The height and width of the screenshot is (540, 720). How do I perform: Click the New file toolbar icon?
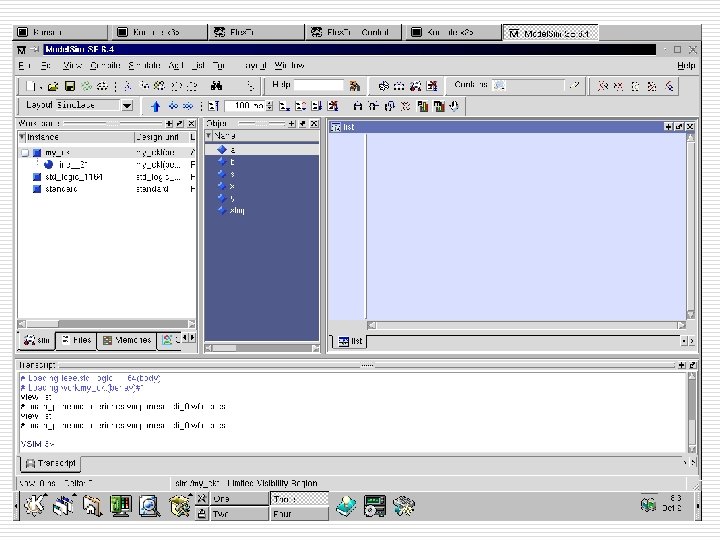pyautogui.click(x=30, y=86)
